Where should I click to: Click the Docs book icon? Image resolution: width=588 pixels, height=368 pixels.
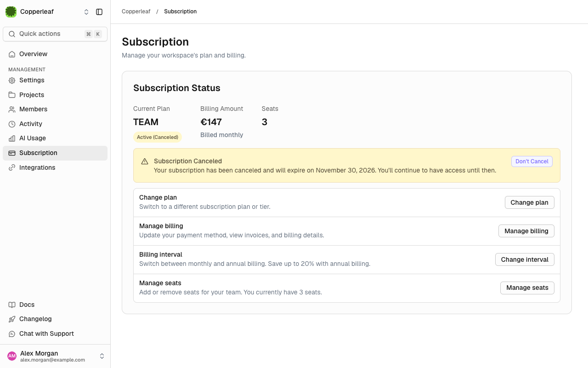[x=12, y=305]
